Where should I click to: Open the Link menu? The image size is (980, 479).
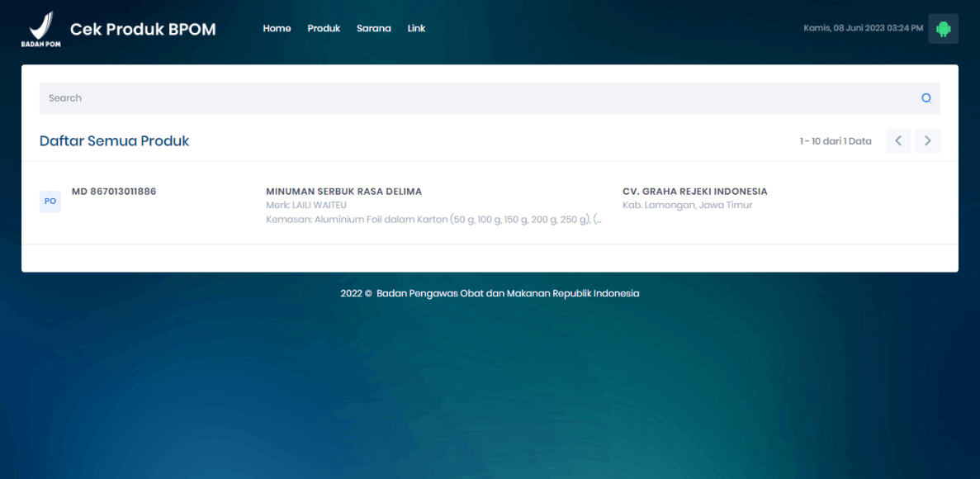click(x=416, y=28)
